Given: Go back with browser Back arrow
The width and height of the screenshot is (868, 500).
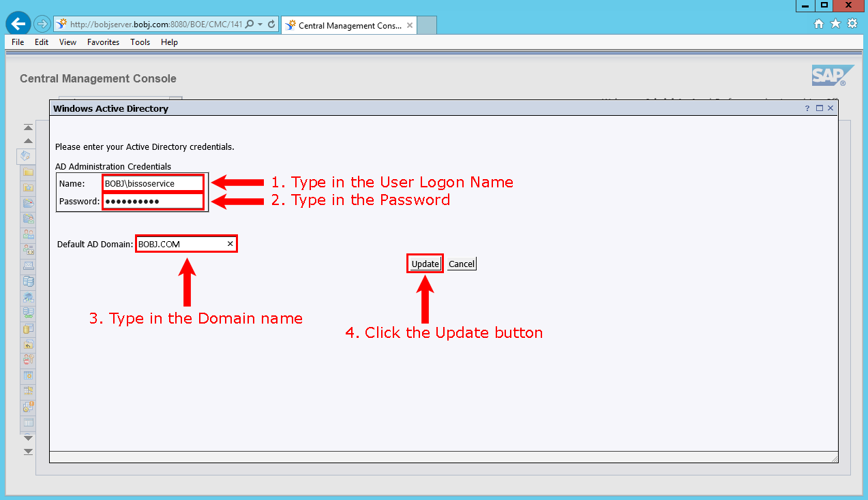Looking at the screenshot, I should (x=18, y=24).
